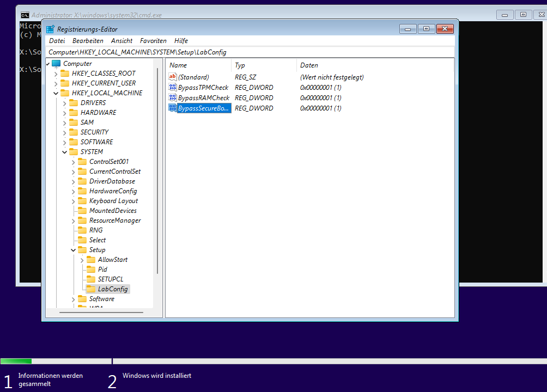The height and width of the screenshot is (392, 547).
Task: Select the Pid key
Action: tap(102, 269)
